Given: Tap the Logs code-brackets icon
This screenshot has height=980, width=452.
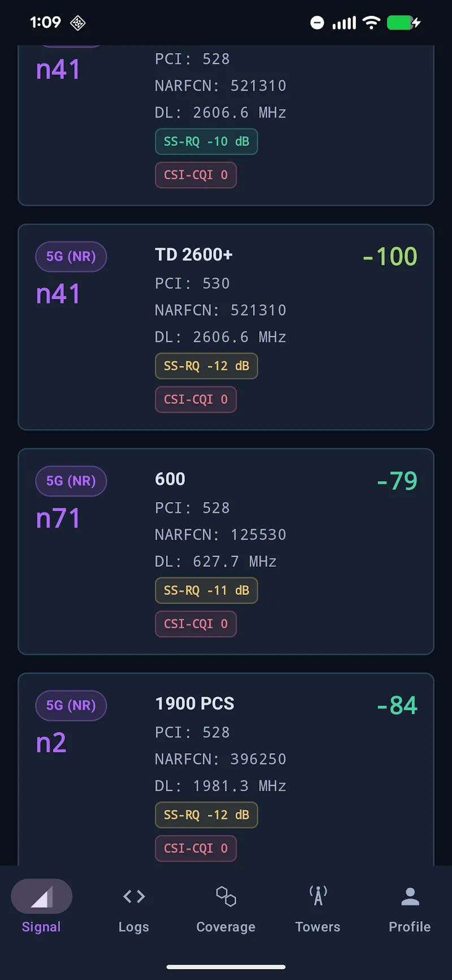Looking at the screenshot, I should [134, 896].
